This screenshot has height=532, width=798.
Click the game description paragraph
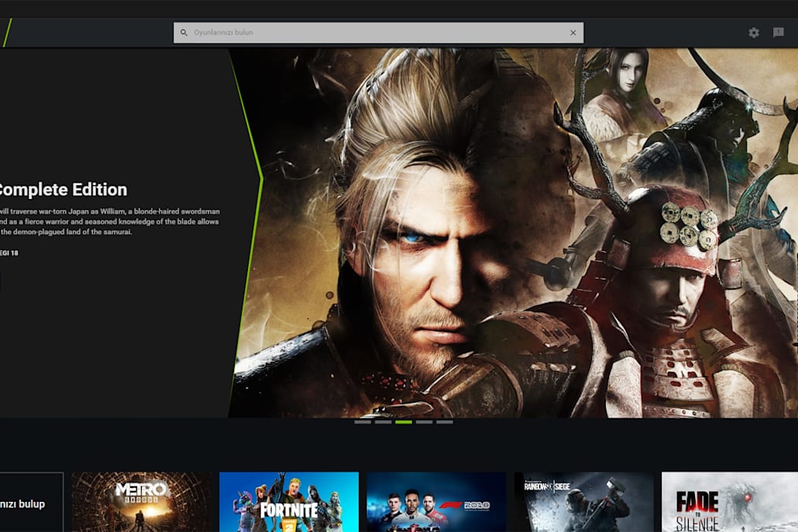110,221
